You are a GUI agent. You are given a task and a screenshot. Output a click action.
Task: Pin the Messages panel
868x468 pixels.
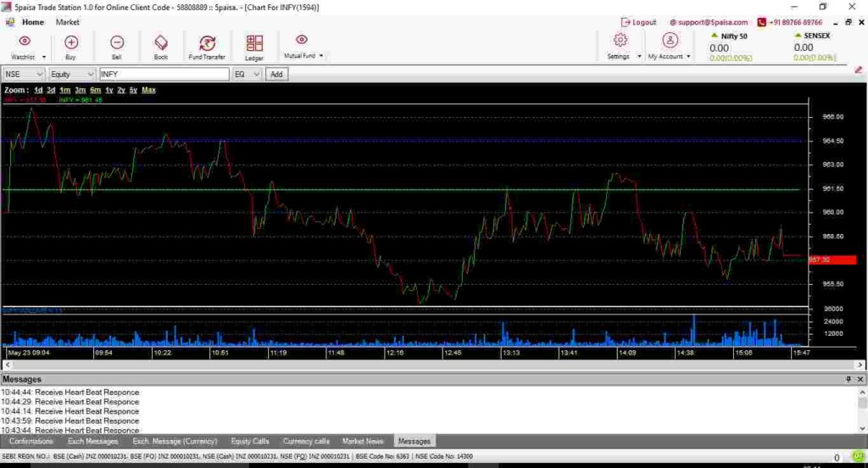(849, 379)
